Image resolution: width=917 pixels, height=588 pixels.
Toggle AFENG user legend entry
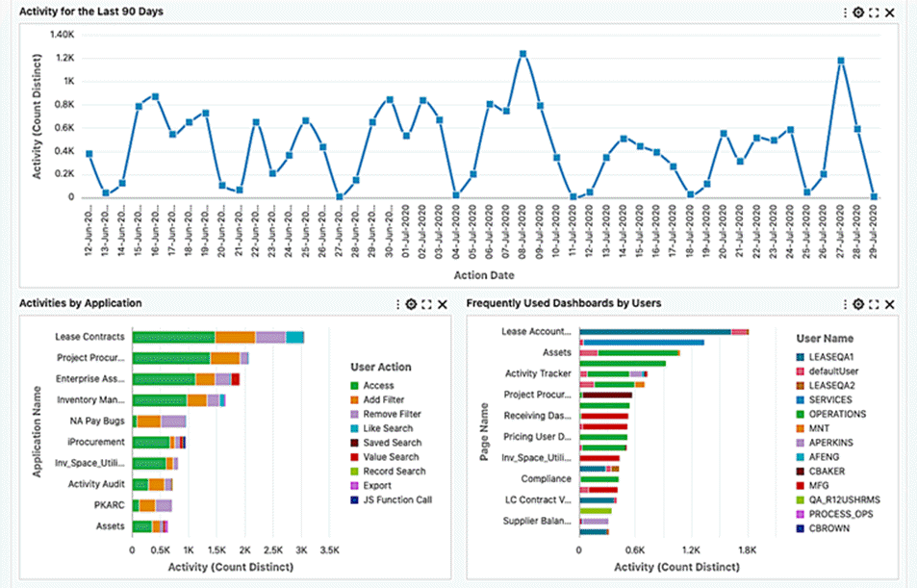pyautogui.click(x=818, y=457)
